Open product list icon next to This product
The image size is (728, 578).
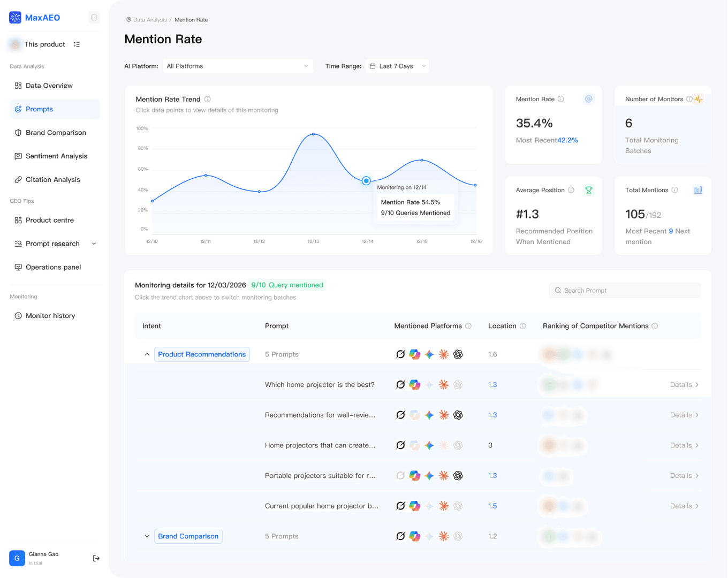[77, 44]
